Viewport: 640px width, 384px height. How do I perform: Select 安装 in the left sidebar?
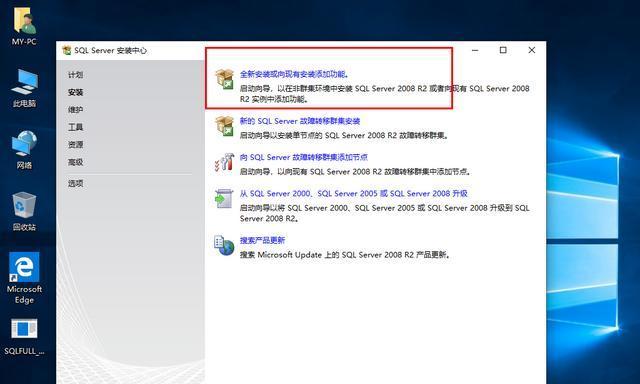76,92
